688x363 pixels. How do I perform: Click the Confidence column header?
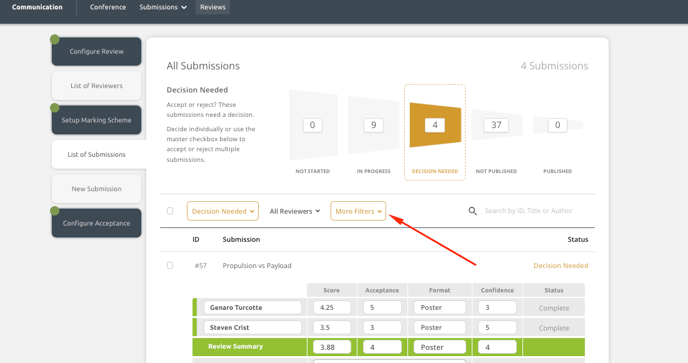pyautogui.click(x=497, y=290)
